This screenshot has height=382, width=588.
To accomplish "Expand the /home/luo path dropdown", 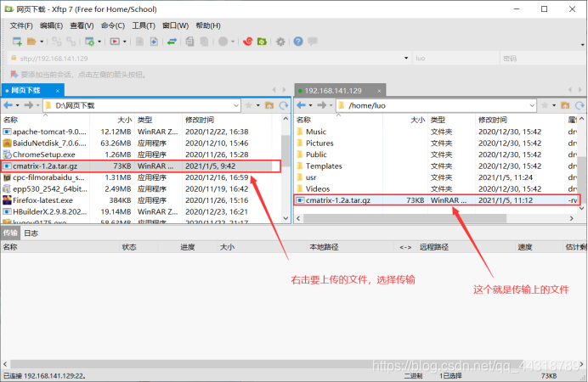I will tap(532, 105).
